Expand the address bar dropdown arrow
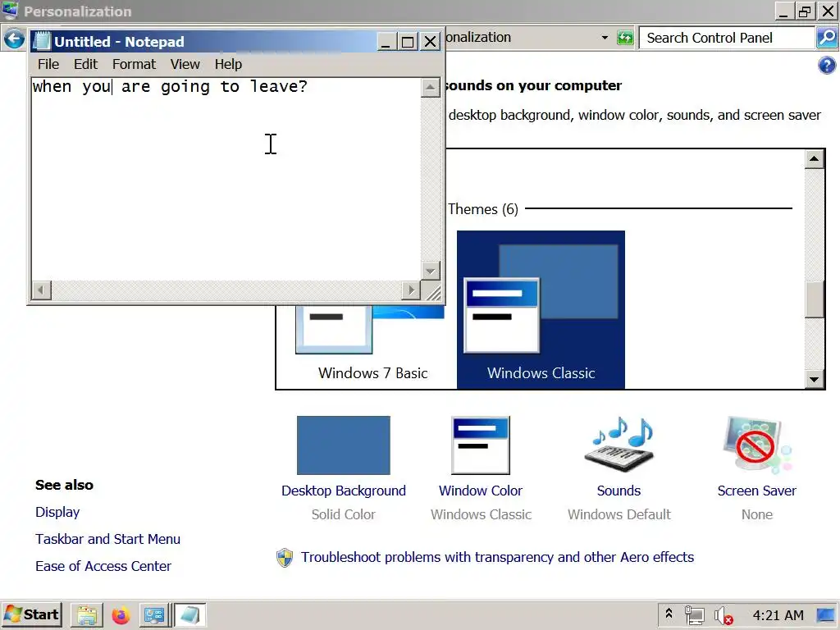Image resolution: width=840 pixels, height=630 pixels. pyautogui.click(x=605, y=38)
